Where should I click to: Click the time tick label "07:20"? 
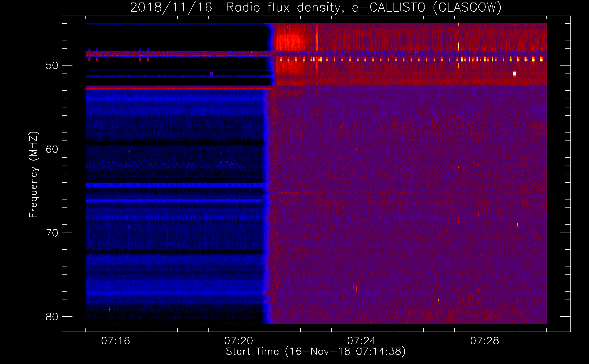click(x=239, y=341)
